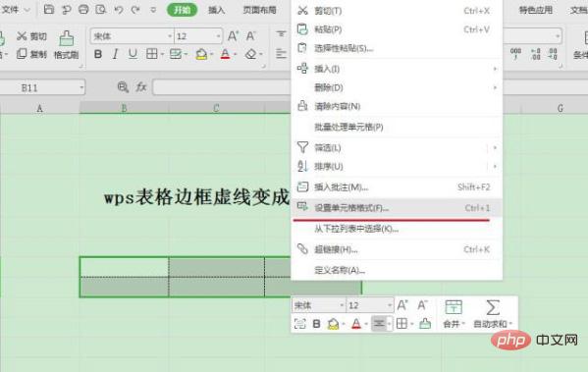Open the ribbon borders dropdown arrow

(x=162, y=55)
